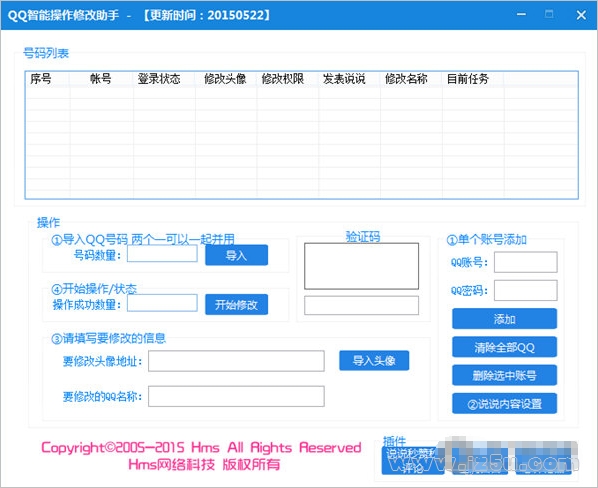This screenshot has height=488, width=598.
Task: Click the 添加 button to add account
Action: tap(504, 319)
